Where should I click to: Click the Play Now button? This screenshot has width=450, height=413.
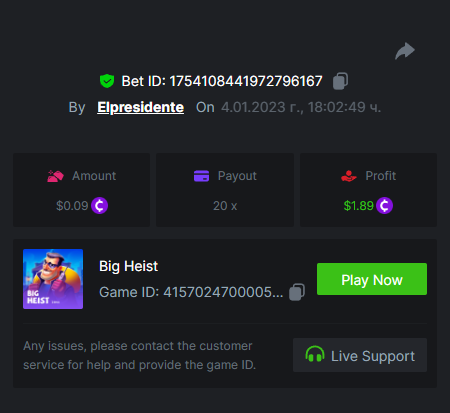coord(372,279)
